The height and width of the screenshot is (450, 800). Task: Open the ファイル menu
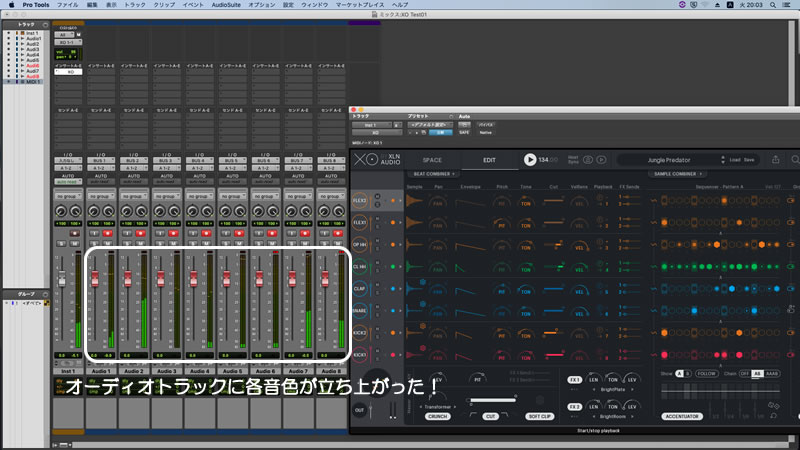(x=67, y=5)
